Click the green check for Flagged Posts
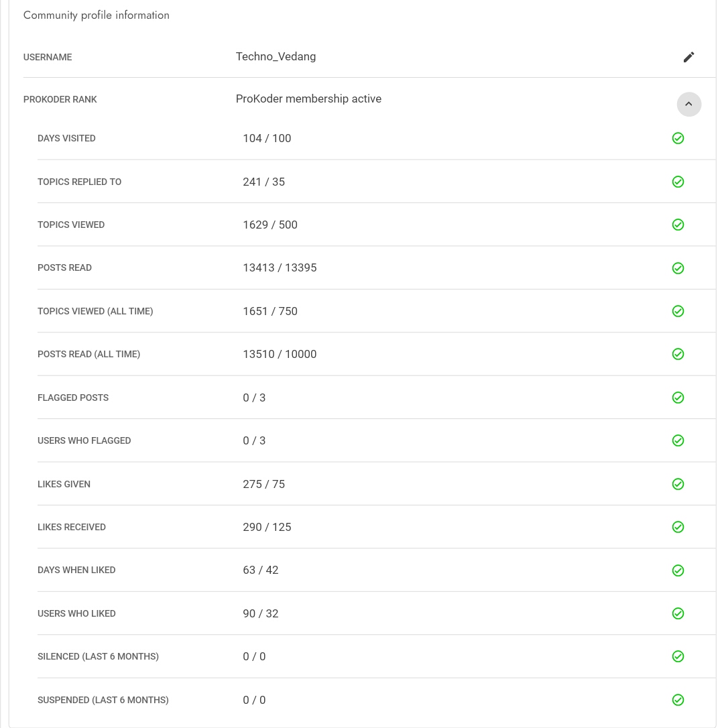This screenshot has width=724, height=728. (x=678, y=398)
